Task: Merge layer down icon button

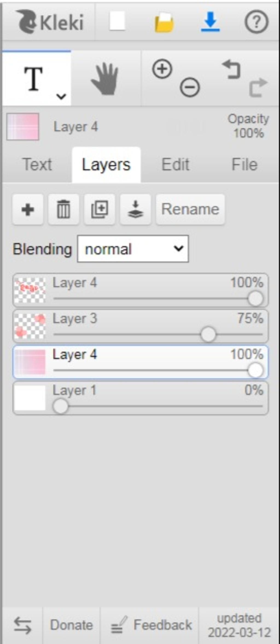Action: coord(135,210)
